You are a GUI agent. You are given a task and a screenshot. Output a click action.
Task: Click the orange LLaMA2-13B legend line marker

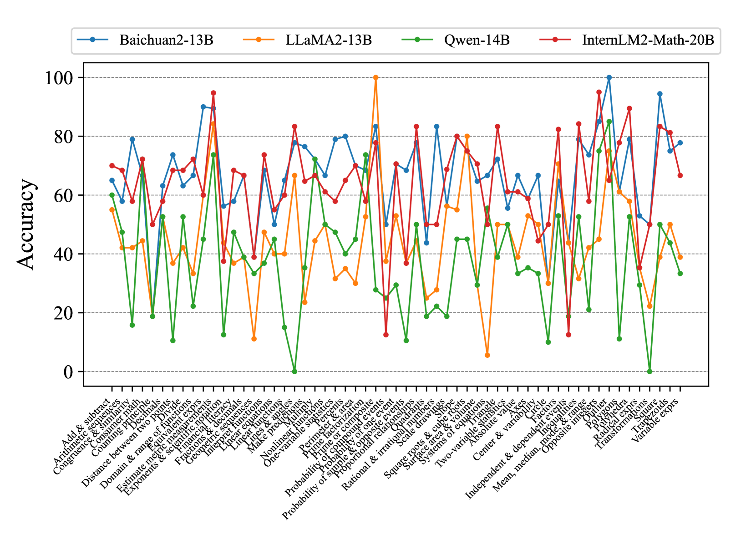click(x=259, y=40)
